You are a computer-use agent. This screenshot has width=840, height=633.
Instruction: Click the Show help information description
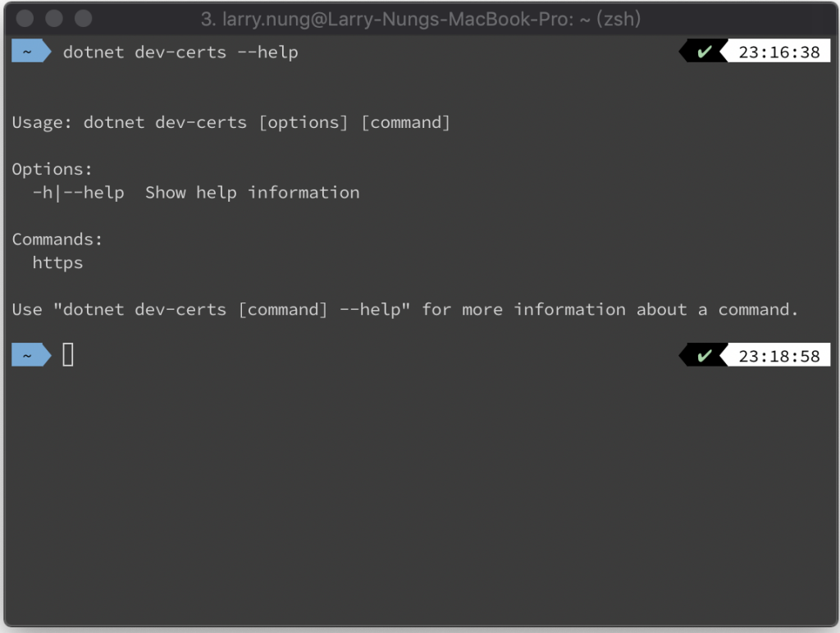[x=253, y=193]
